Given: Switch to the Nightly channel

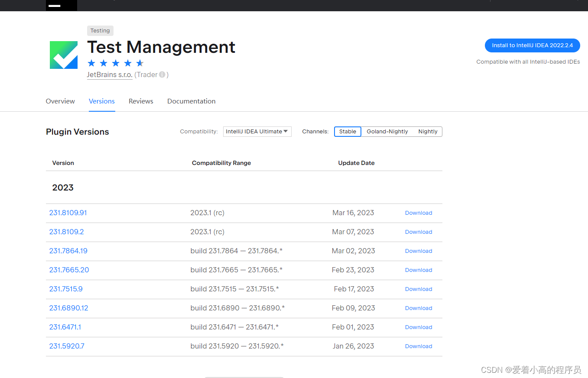Looking at the screenshot, I should (428, 132).
